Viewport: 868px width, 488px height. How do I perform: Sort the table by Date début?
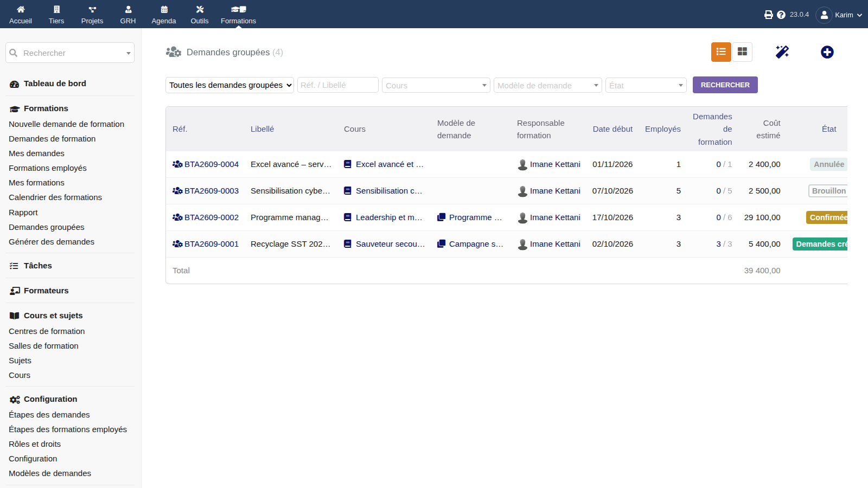point(612,129)
